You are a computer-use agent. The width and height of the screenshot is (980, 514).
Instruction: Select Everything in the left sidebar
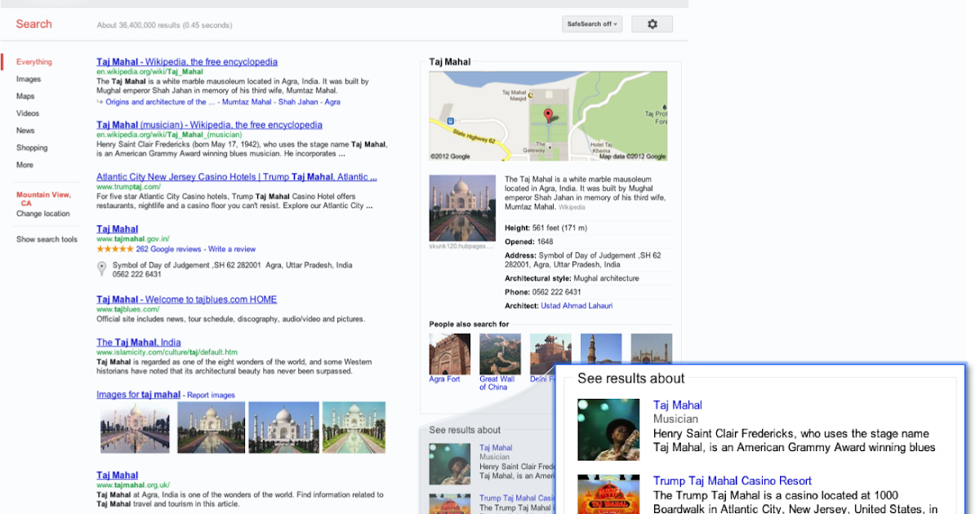pyautogui.click(x=34, y=62)
